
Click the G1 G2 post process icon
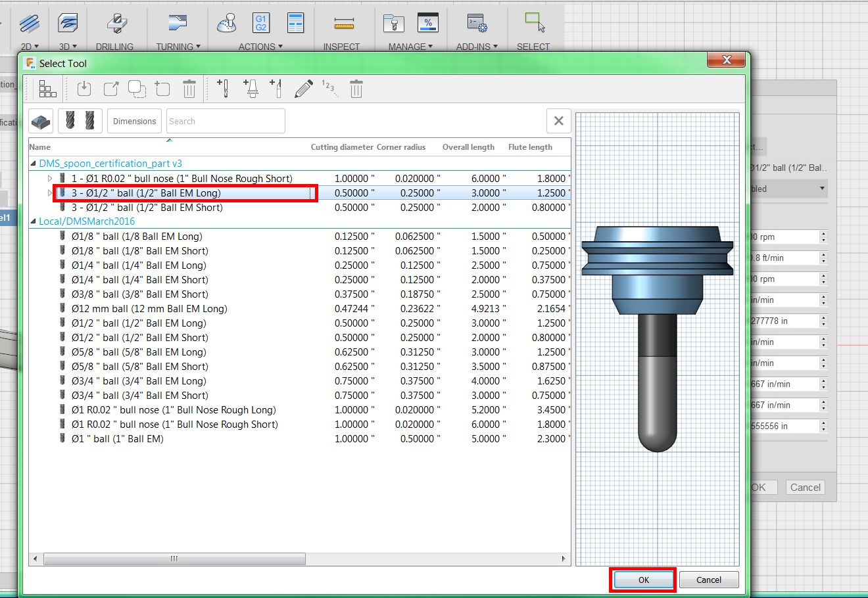point(261,24)
